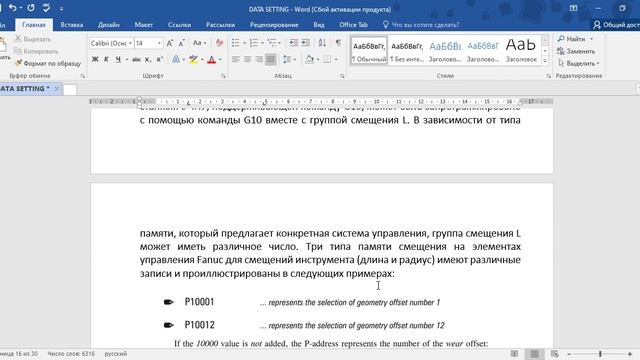Image resolution: width=640 pixels, height=360 pixels.
Task: Open the Шрифт dialog launcher
Action: pos(223,76)
